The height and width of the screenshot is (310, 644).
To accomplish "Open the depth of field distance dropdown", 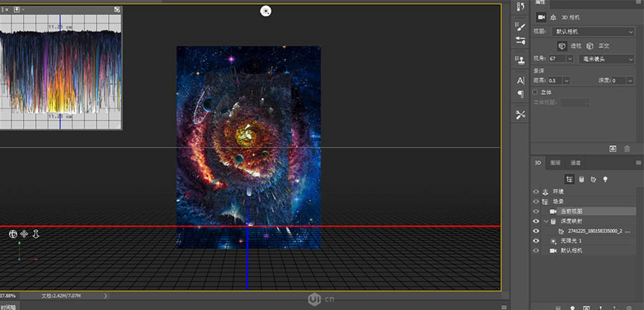I will (x=567, y=81).
